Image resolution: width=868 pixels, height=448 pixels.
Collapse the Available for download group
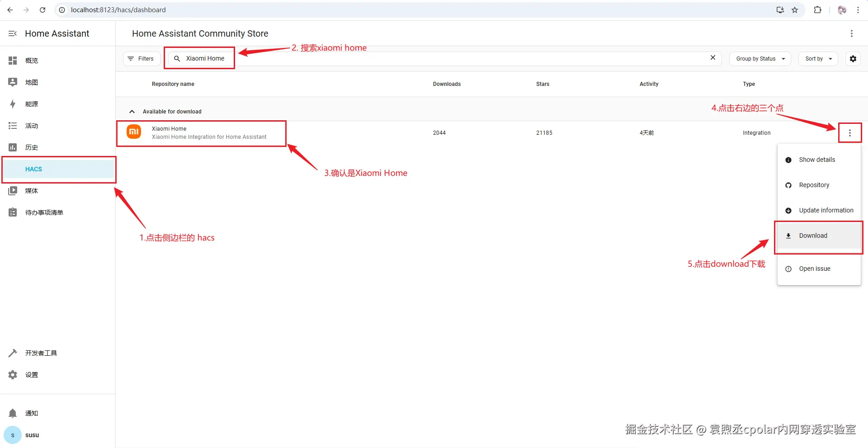(x=132, y=112)
